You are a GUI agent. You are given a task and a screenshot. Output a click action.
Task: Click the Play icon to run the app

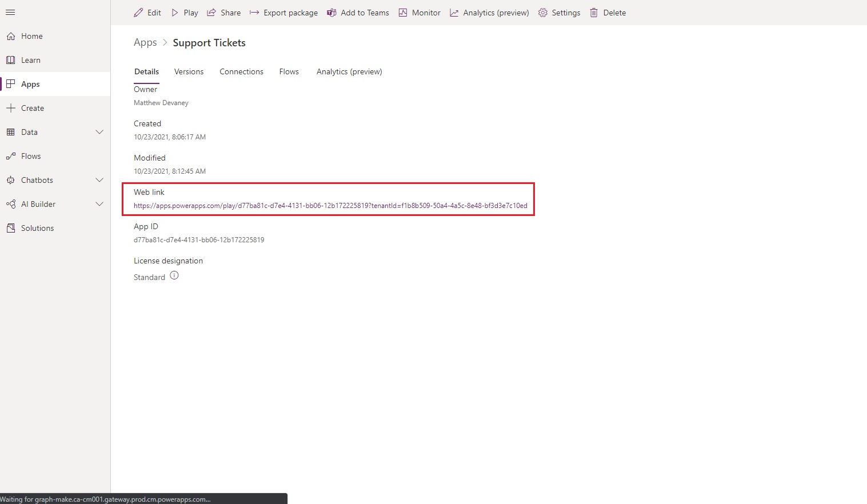[x=175, y=12]
